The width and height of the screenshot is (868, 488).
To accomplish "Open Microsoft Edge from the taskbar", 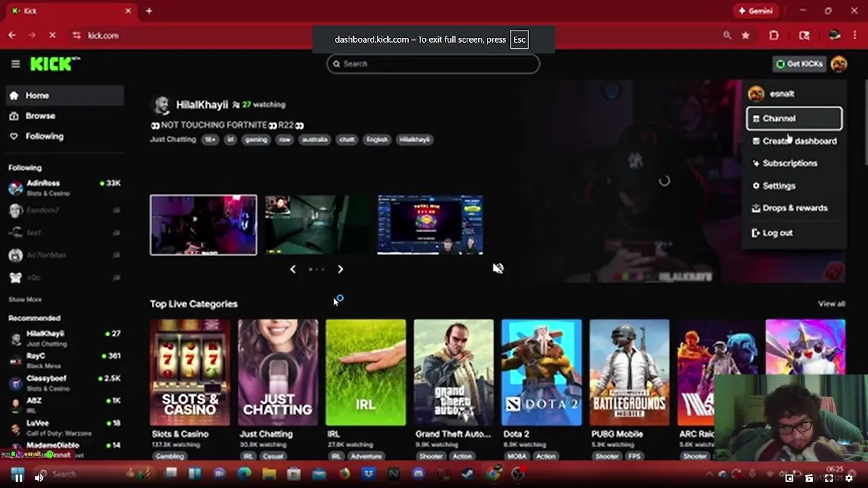I will click(x=244, y=474).
